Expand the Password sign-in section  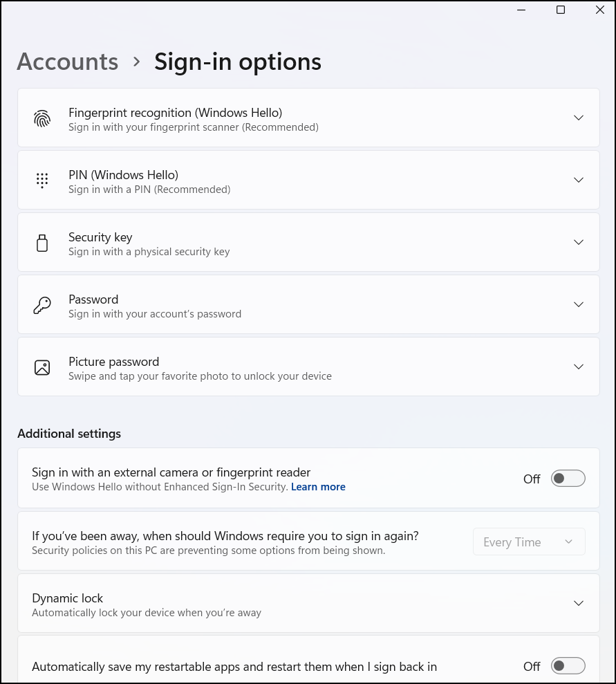pos(578,304)
